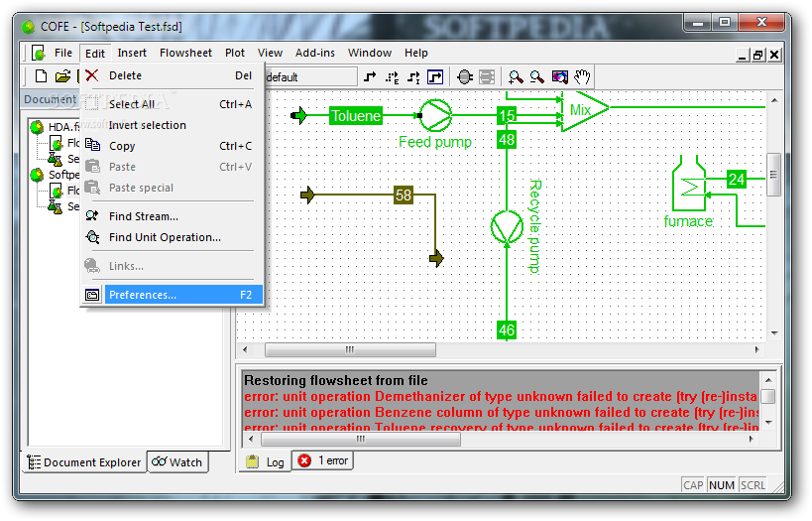Click the Open file folder icon

(63, 76)
